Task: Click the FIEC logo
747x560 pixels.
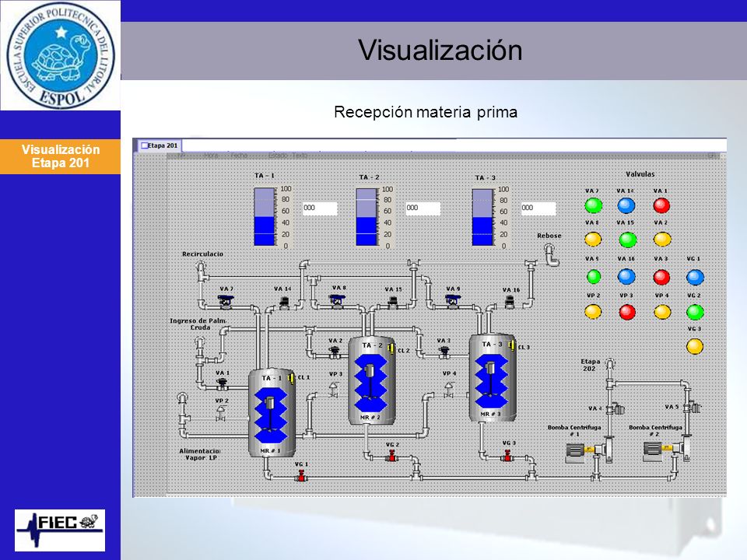Action: click(x=60, y=530)
